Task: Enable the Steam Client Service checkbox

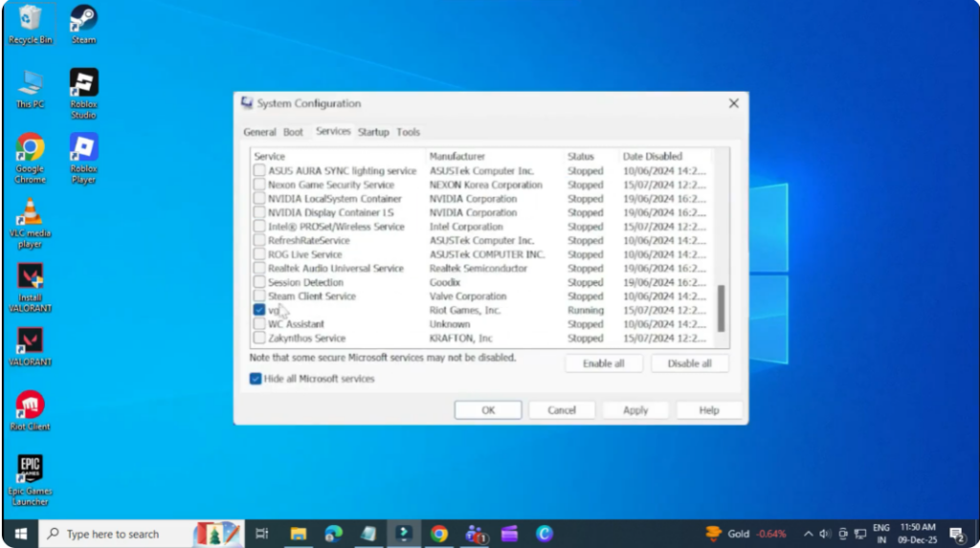Action: pos(259,296)
